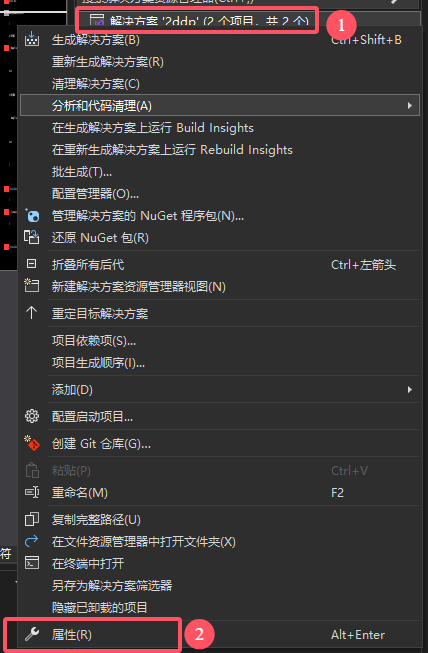Expand the 添加(D) submenu arrow

410,390
